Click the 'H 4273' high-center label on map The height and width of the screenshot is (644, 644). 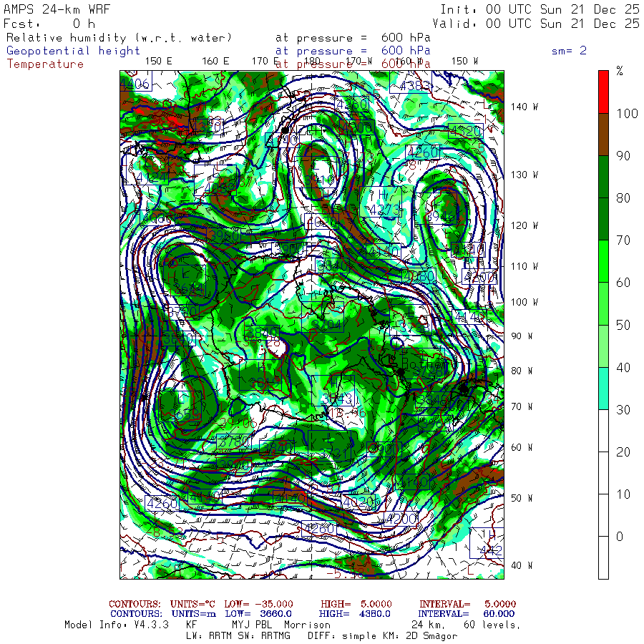click(x=381, y=202)
